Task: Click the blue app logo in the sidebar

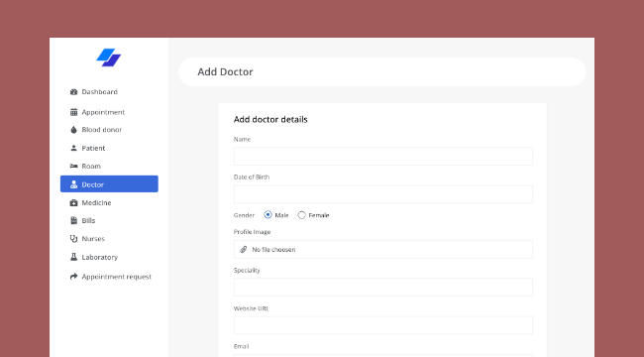Action: (109, 58)
